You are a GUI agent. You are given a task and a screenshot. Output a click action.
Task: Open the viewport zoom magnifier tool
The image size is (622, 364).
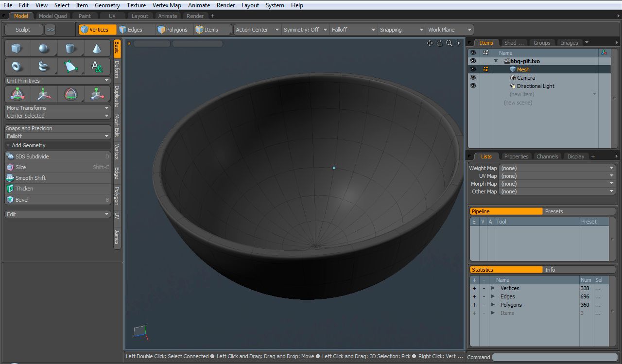449,43
